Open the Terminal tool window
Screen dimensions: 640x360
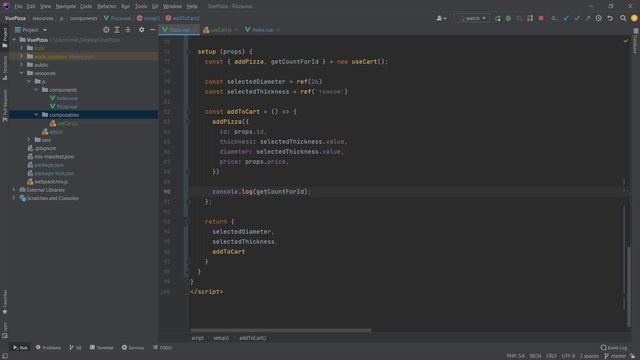point(102,348)
